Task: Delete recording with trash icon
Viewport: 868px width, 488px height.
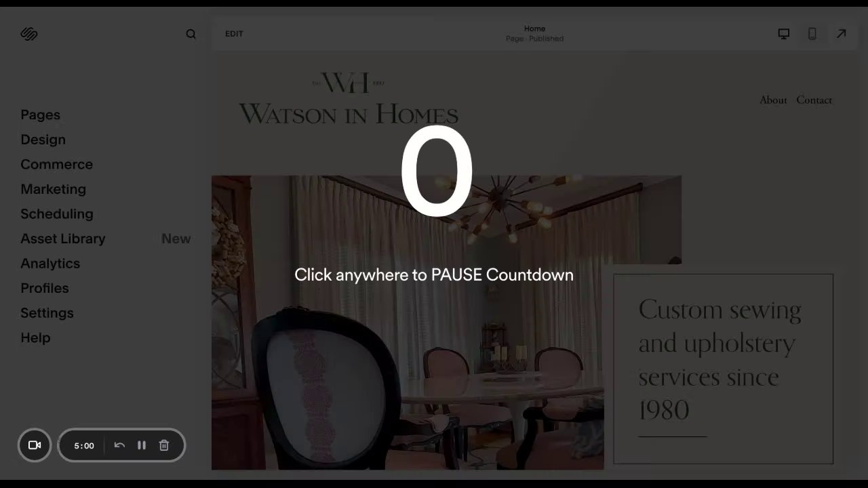Action: [164, 445]
